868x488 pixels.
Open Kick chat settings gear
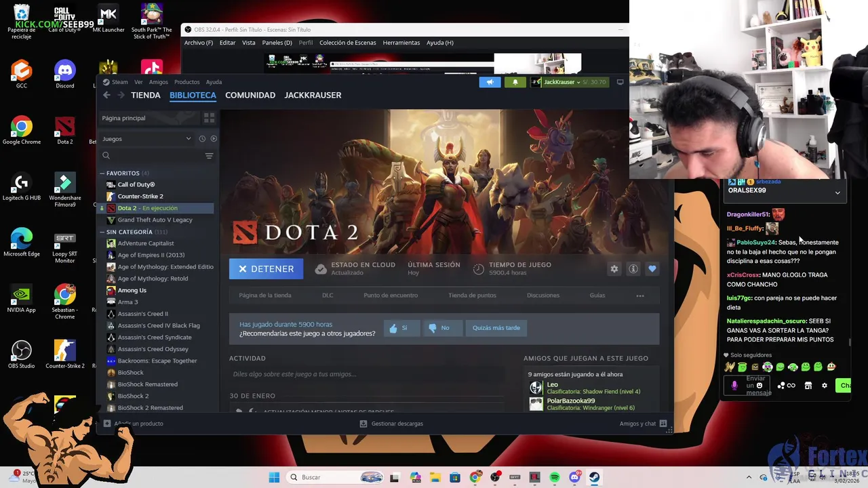coord(825,386)
